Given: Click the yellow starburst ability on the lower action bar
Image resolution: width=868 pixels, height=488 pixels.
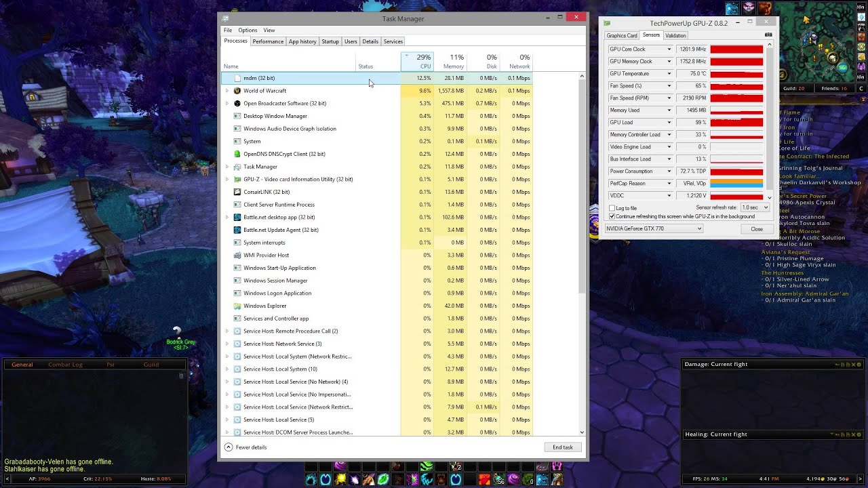Looking at the screenshot, I should (x=340, y=480).
